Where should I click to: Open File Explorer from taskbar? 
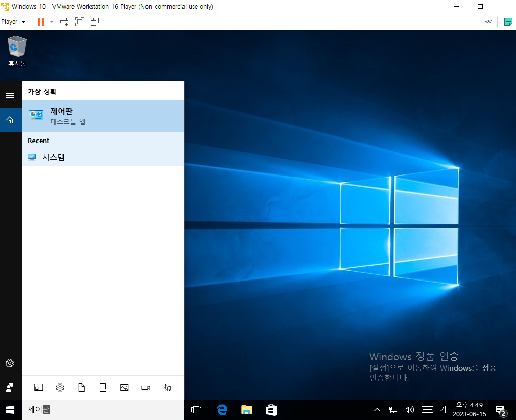[246, 410]
